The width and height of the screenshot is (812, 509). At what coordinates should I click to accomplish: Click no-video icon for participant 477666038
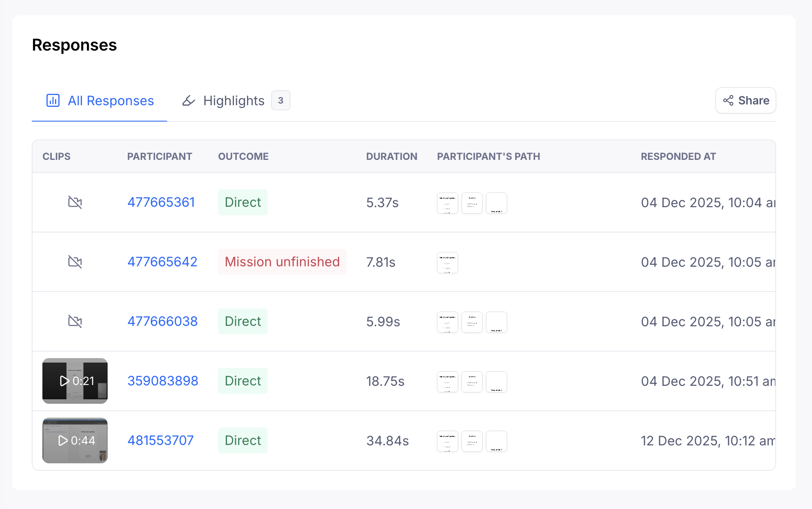pyautogui.click(x=75, y=321)
